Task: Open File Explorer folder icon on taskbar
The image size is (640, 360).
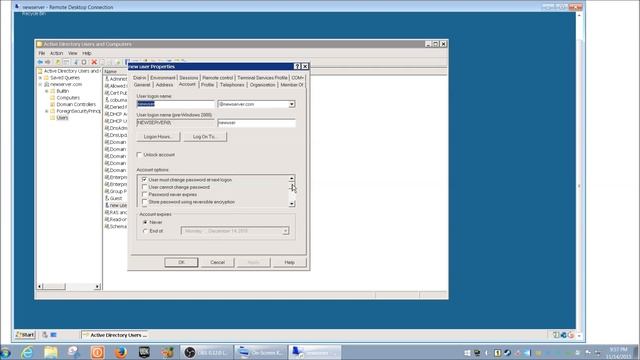Action: point(51,352)
